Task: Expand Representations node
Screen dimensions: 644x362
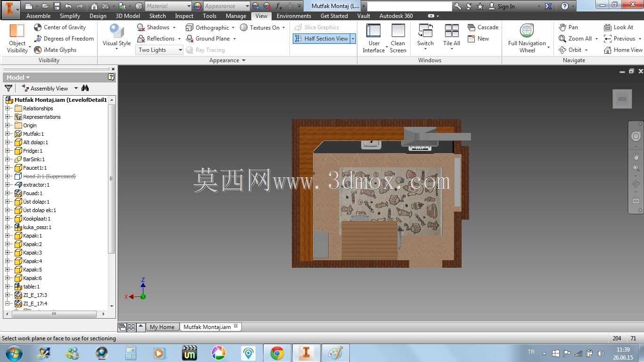Action: (8, 117)
